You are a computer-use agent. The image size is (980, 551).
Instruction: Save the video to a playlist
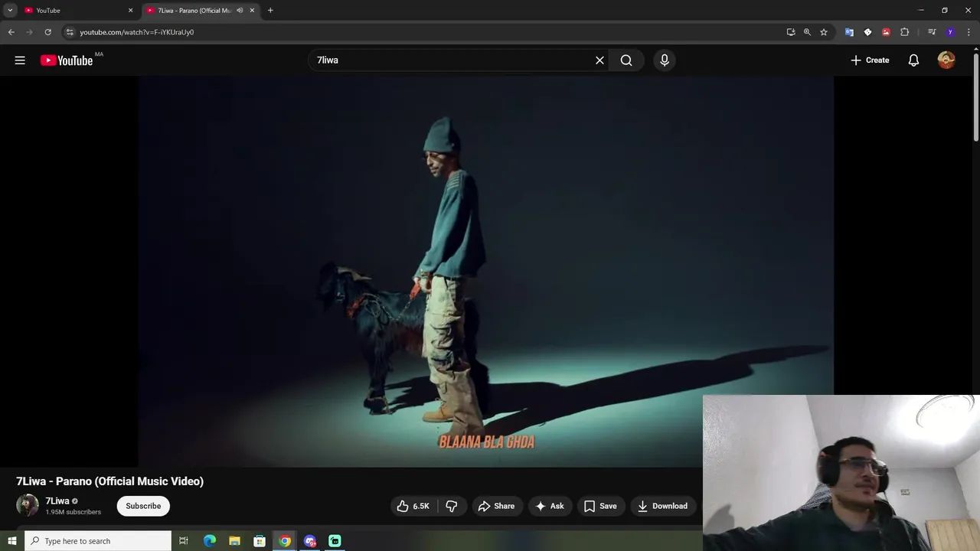[x=600, y=506]
